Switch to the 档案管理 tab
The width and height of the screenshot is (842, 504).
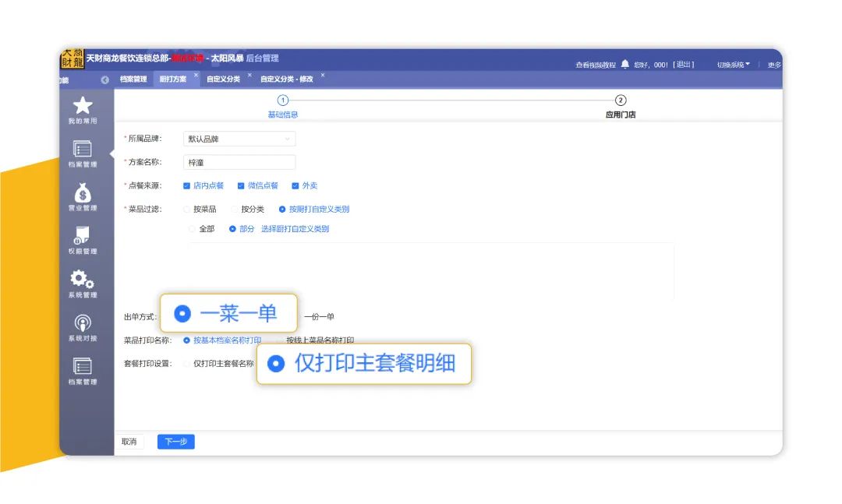point(133,79)
